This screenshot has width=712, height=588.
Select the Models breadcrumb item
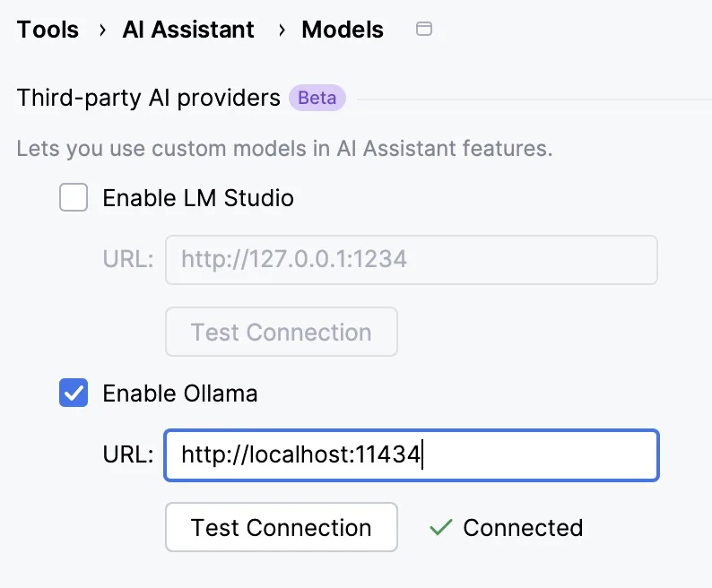click(x=343, y=30)
